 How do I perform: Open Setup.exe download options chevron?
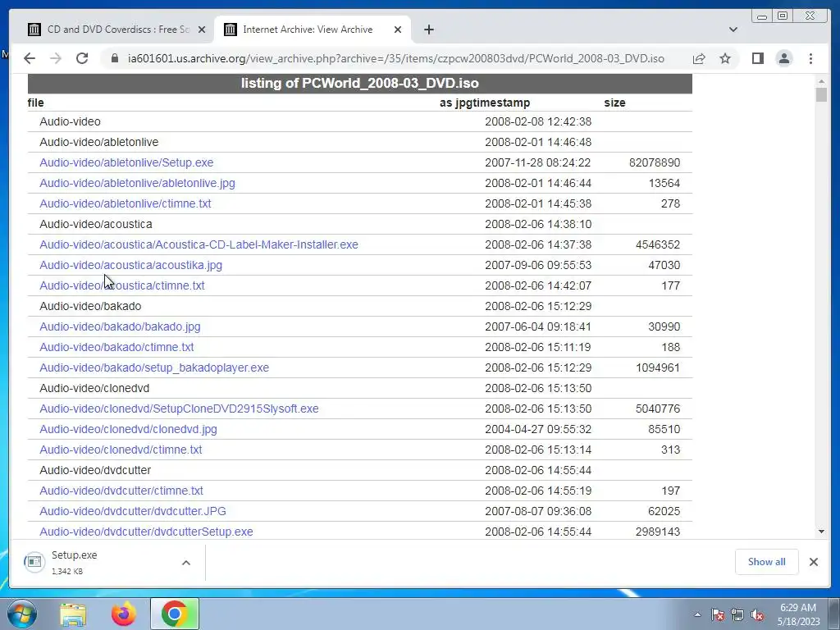pyautogui.click(x=186, y=563)
